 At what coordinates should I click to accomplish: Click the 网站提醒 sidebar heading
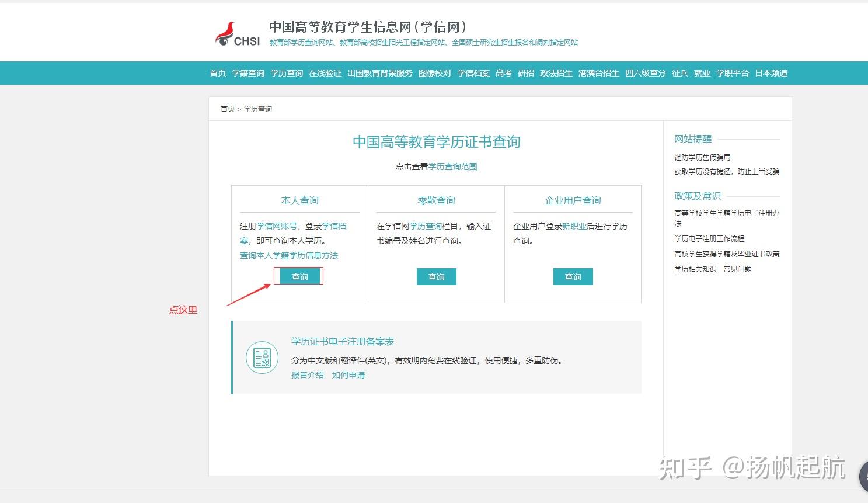(693, 139)
